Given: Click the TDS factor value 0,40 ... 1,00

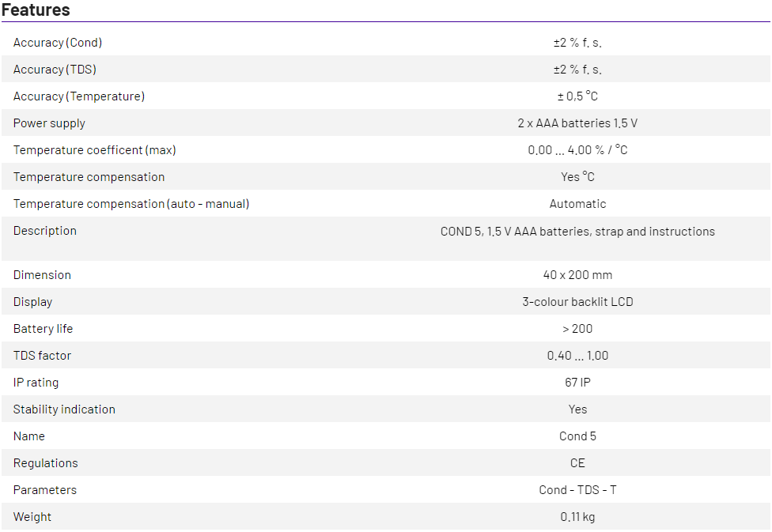Looking at the screenshot, I should (577, 356).
